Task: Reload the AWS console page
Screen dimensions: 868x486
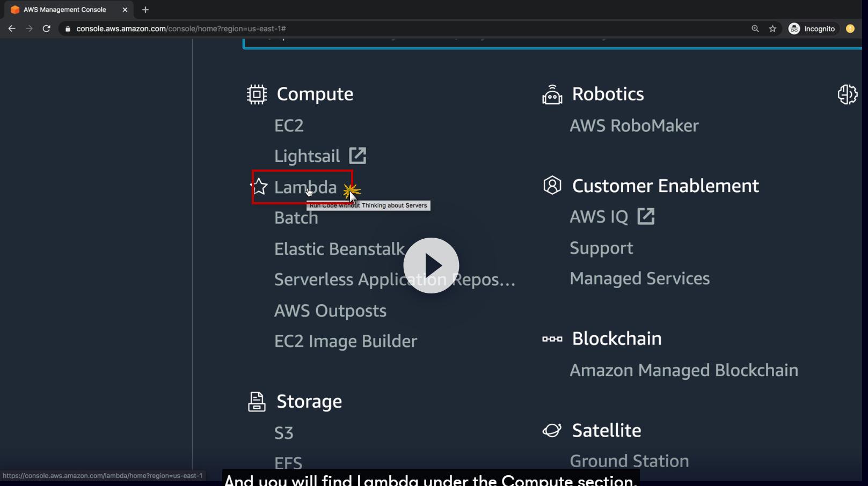Action: pyautogui.click(x=47, y=29)
